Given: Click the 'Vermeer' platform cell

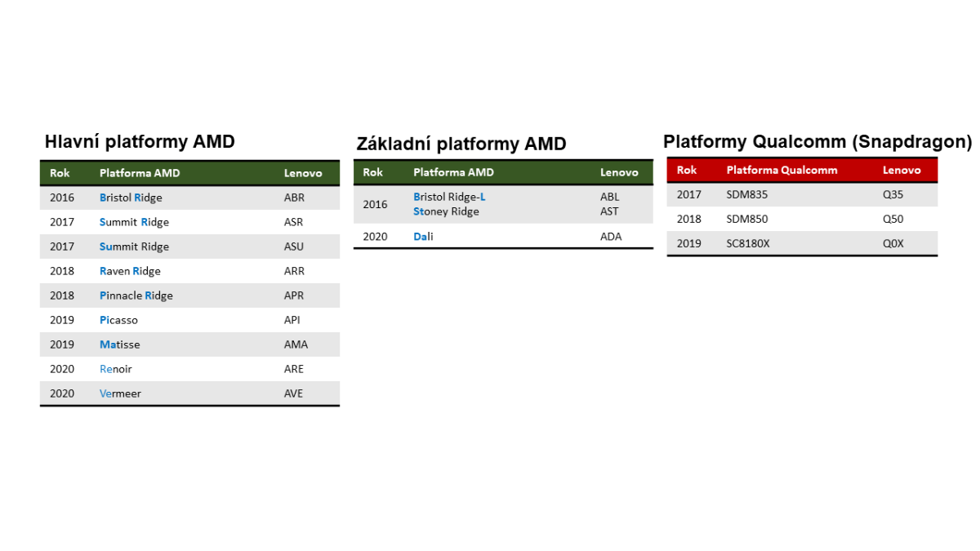Looking at the screenshot, I should click(x=120, y=393).
